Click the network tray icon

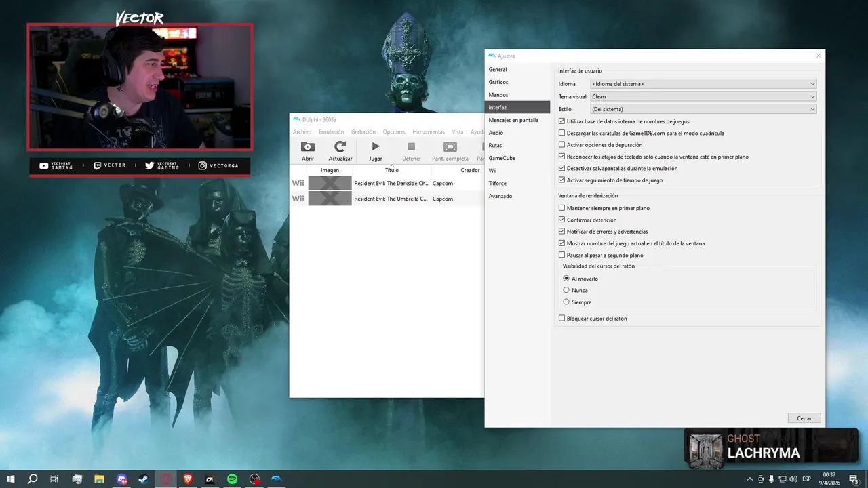(782, 479)
